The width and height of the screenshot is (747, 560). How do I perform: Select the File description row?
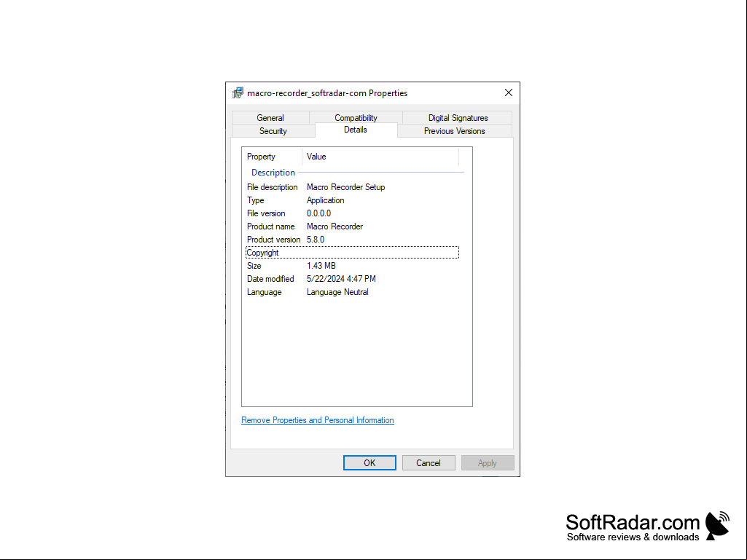[x=352, y=187]
